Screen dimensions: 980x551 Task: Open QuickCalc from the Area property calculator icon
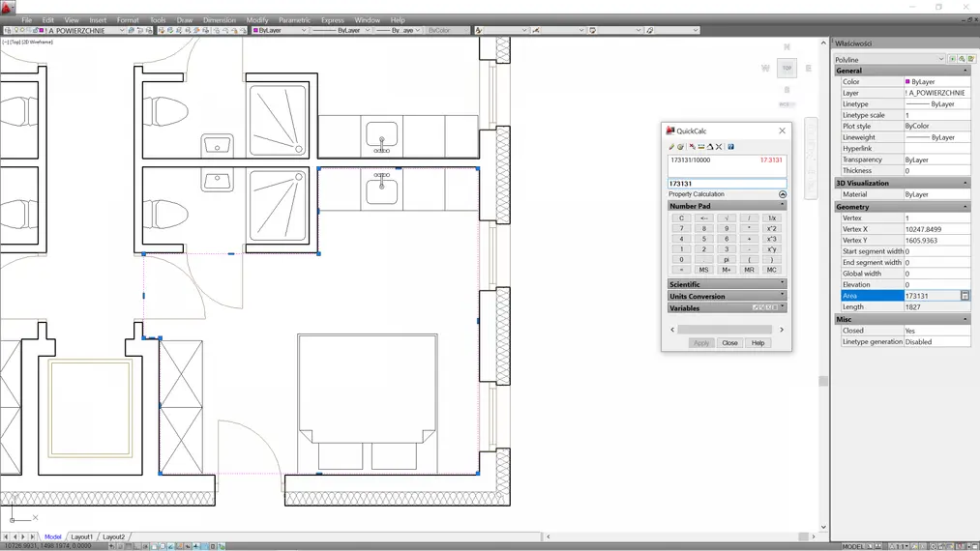(x=965, y=296)
